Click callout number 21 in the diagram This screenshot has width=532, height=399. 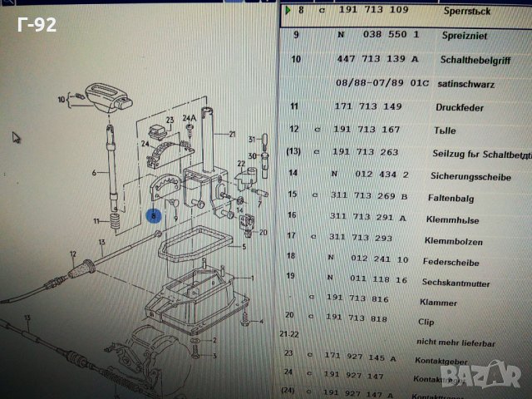click(233, 135)
